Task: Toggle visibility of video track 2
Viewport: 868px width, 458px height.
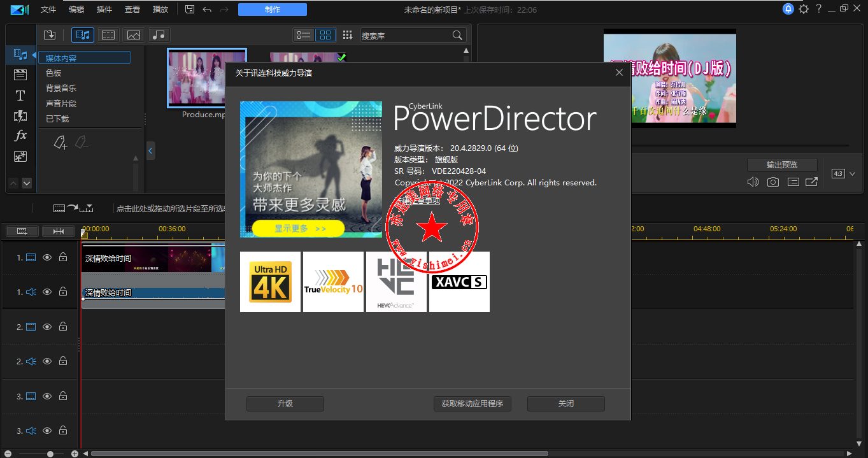Action: pyautogui.click(x=47, y=326)
